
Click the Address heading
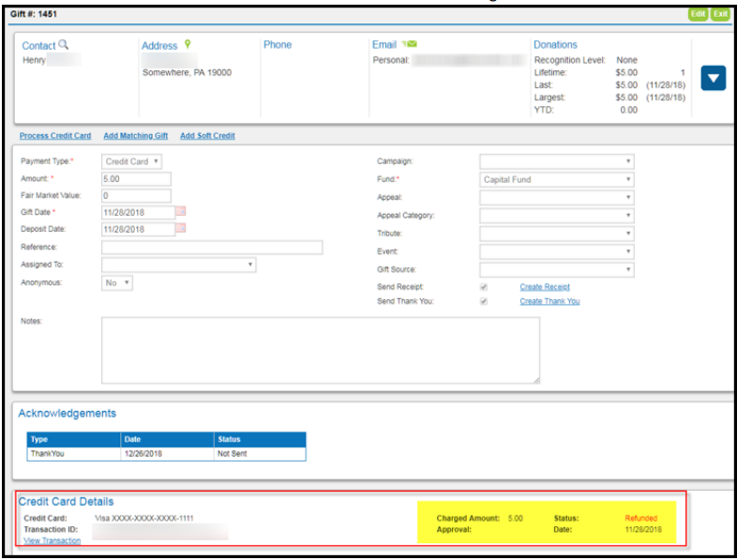[159, 46]
